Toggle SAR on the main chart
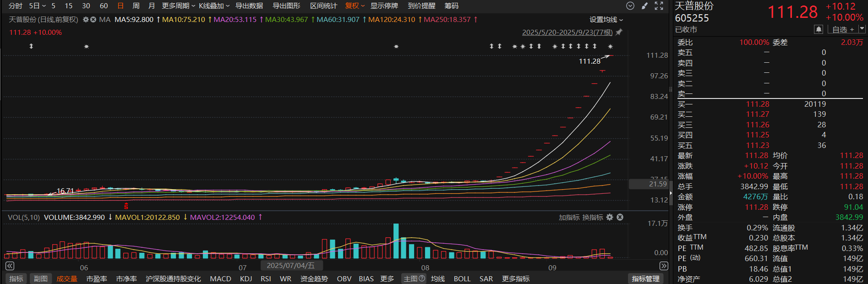Screen dimensions: 868x284 pyautogui.click(x=486, y=279)
